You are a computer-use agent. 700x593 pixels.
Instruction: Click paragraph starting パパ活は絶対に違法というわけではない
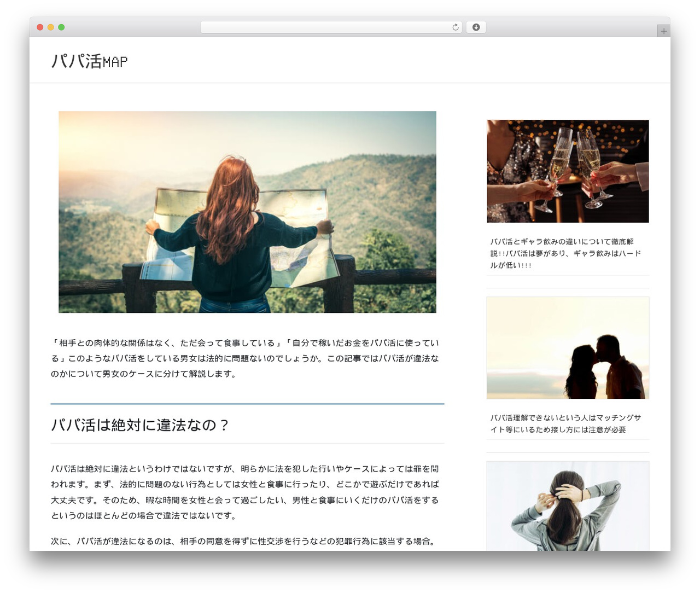(245, 492)
